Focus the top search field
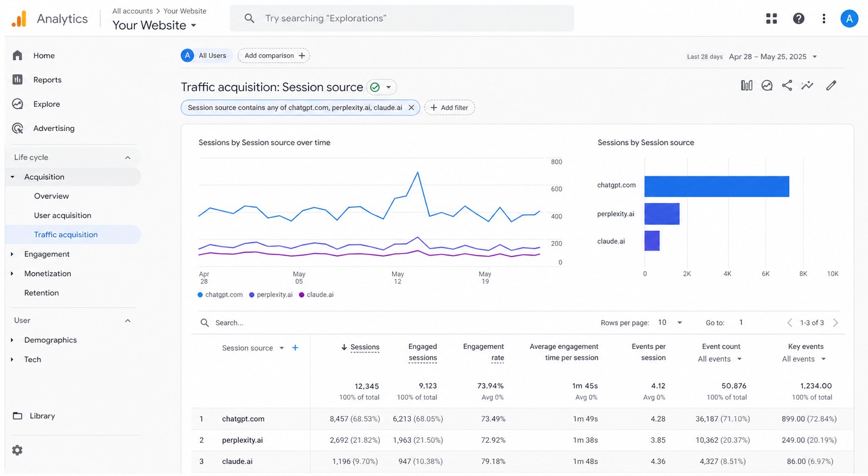Viewport: 868px width, 476px height. (x=402, y=18)
